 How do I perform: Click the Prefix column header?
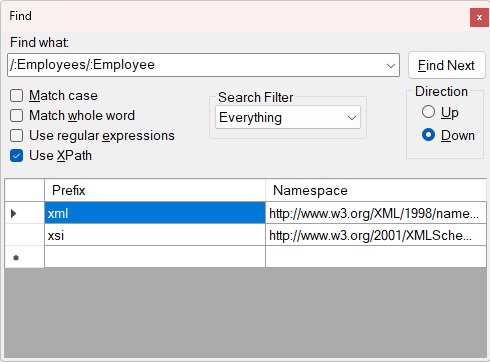pyautogui.click(x=155, y=190)
